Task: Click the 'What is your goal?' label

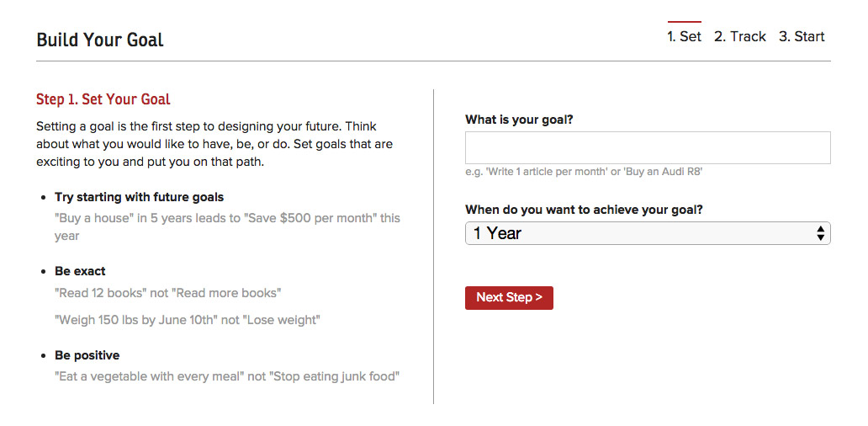Action: pos(519,120)
